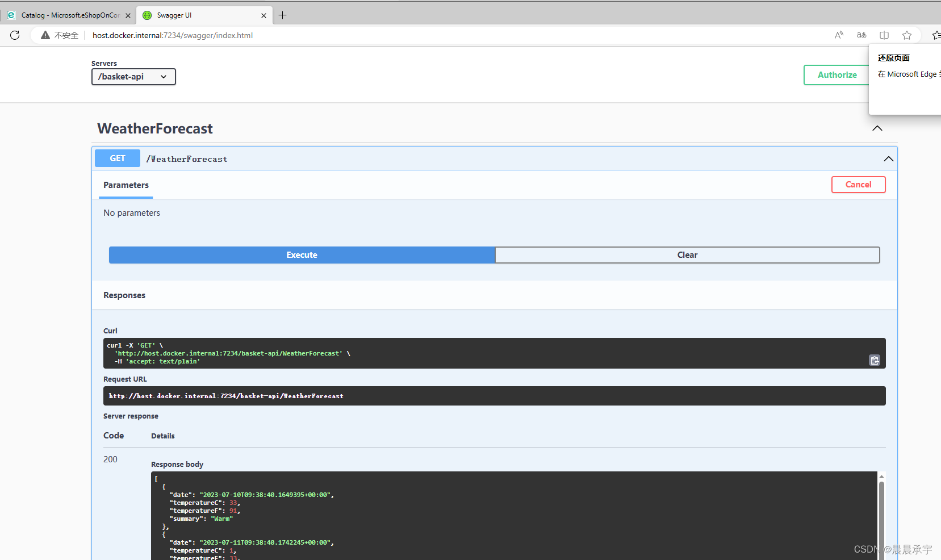The height and width of the screenshot is (560, 941).
Task: Clear the request results
Action: click(x=687, y=254)
